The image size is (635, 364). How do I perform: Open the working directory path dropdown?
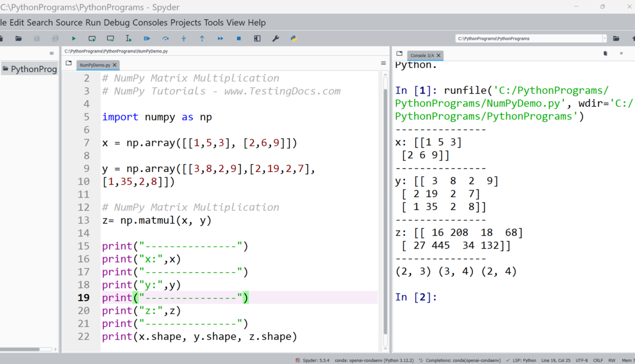604,39
